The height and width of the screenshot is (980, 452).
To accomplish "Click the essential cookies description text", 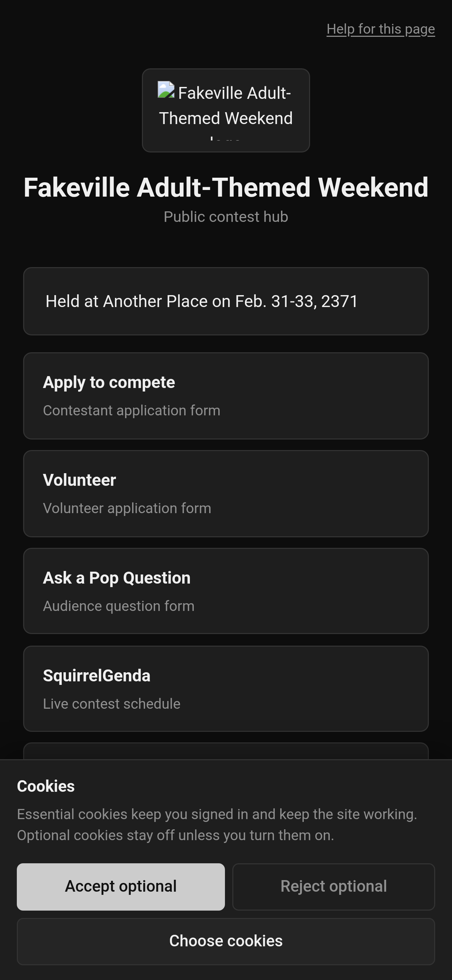I will 217,825.
